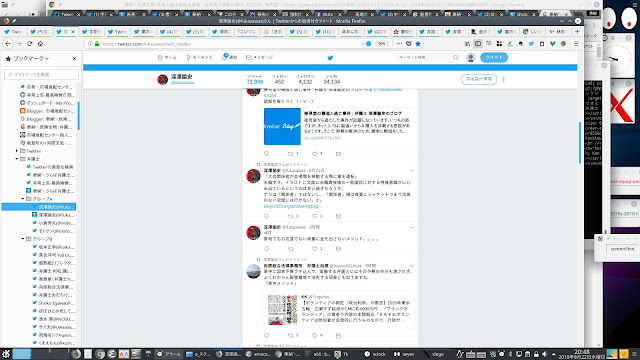Viewport: 640px width, 360px height.
Task: Open the Blogger bookmark with orange icon
Action: click(47, 111)
